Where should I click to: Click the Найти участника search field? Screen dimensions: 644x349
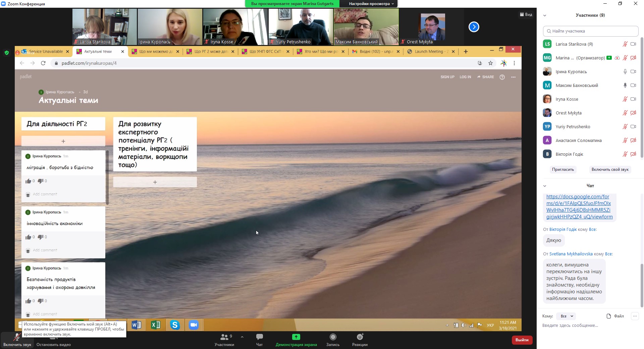point(591,31)
